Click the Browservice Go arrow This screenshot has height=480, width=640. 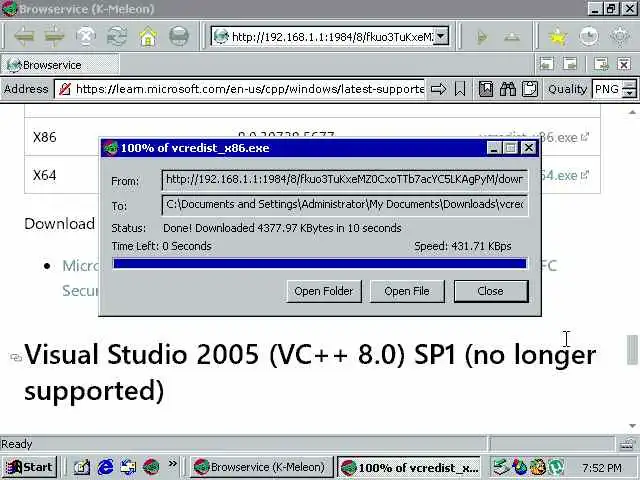[438, 89]
